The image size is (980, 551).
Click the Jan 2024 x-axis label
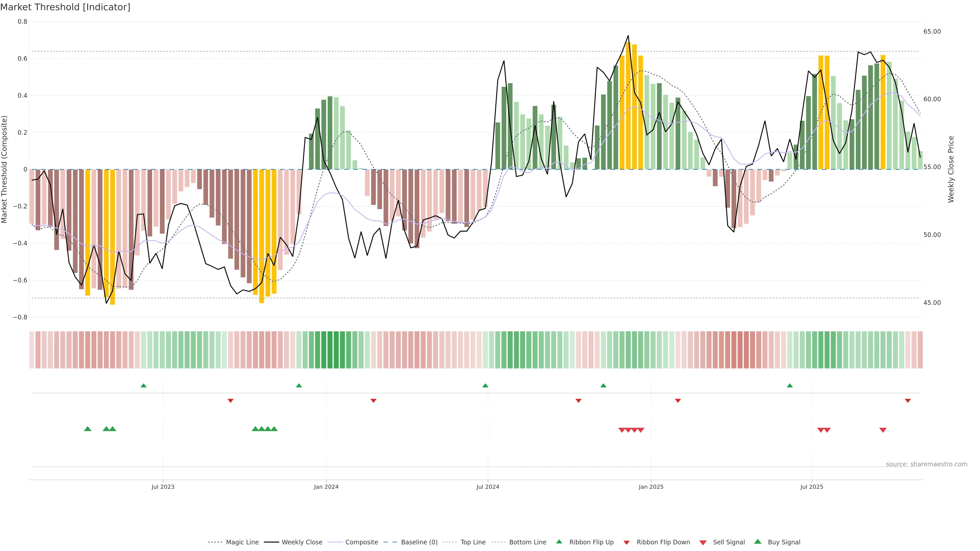[326, 487]
